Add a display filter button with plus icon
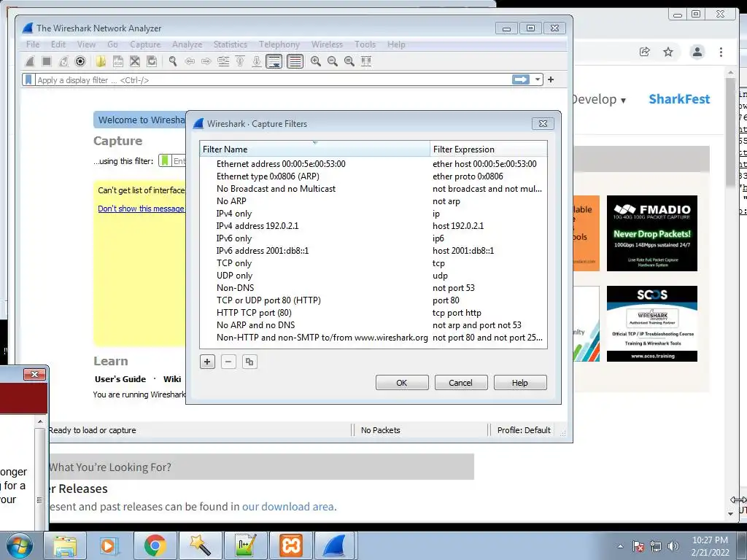The image size is (747, 560). (x=551, y=79)
